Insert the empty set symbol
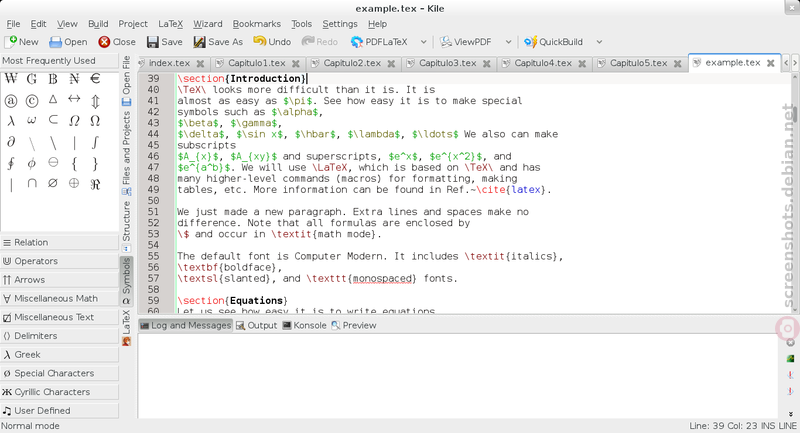 [53, 183]
